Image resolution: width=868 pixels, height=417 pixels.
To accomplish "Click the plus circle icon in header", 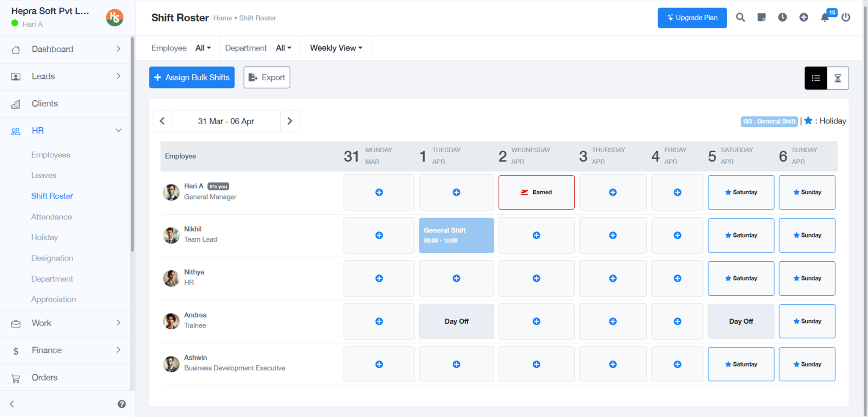I will [804, 17].
